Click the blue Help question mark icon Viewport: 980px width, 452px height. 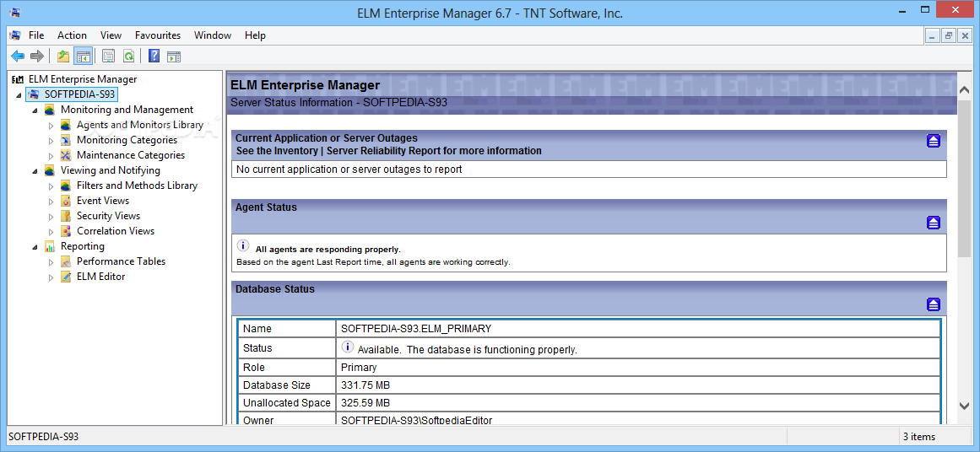pyautogui.click(x=154, y=56)
